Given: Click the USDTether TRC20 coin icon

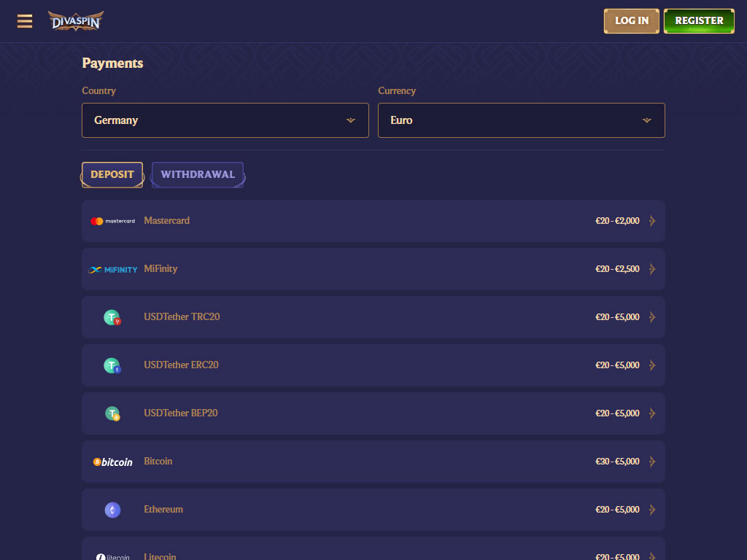Looking at the screenshot, I should tap(112, 318).
